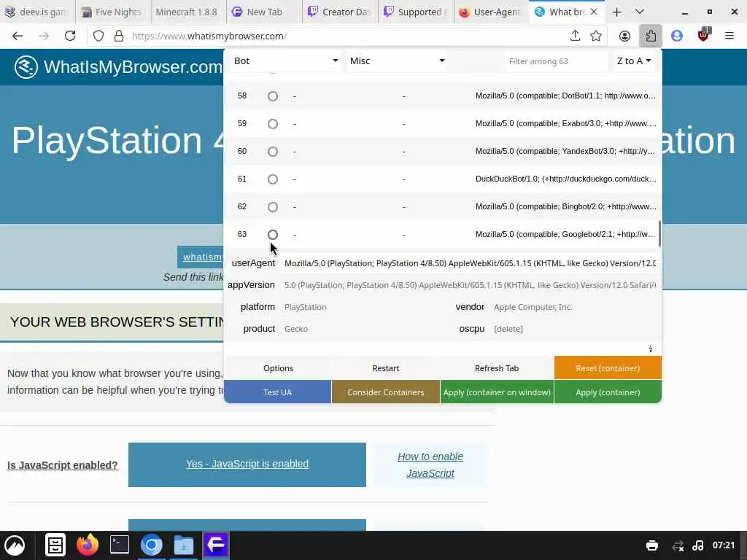
Task: Open network status tray icon
Action: click(677, 545)
